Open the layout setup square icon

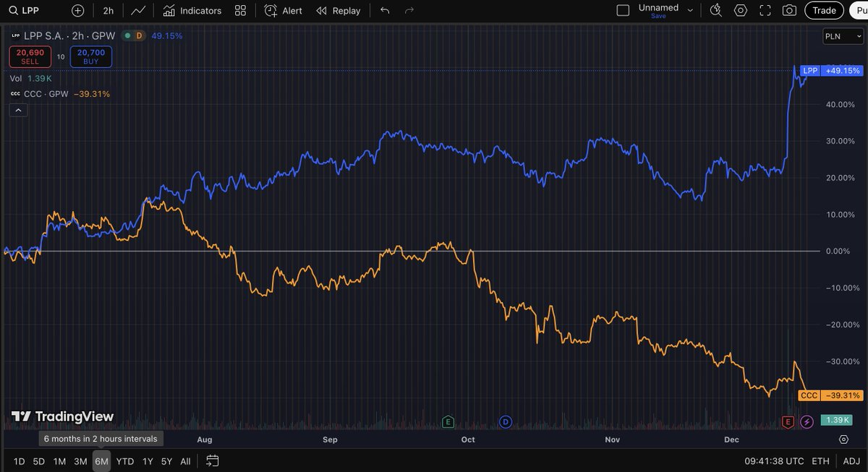(623, 11)
